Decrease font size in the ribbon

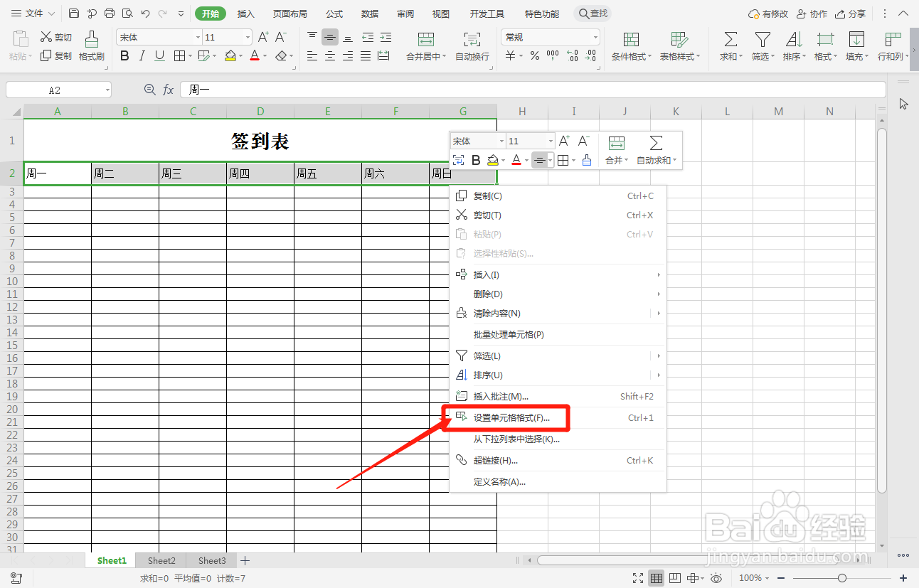pos(281,37)
